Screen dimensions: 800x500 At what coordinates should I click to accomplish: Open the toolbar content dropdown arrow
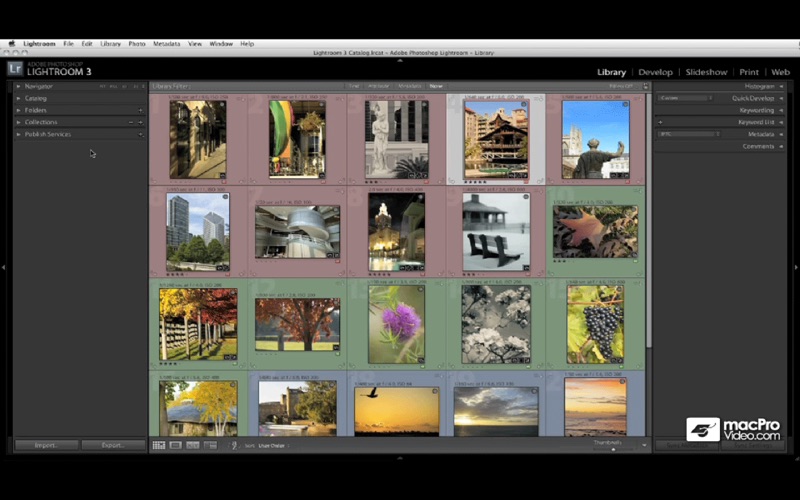pos(644,445)
